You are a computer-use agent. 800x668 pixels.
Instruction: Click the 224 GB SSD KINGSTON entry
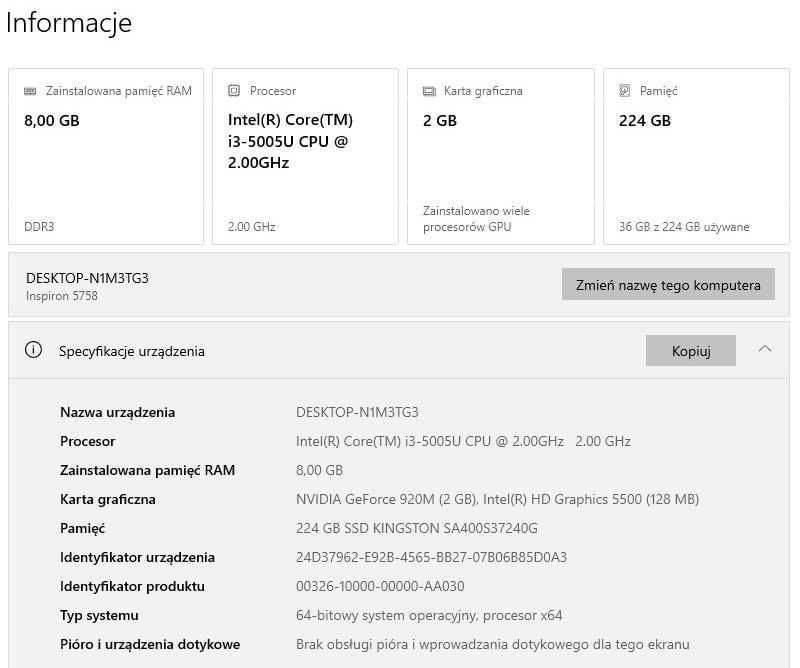click(416, 528)
